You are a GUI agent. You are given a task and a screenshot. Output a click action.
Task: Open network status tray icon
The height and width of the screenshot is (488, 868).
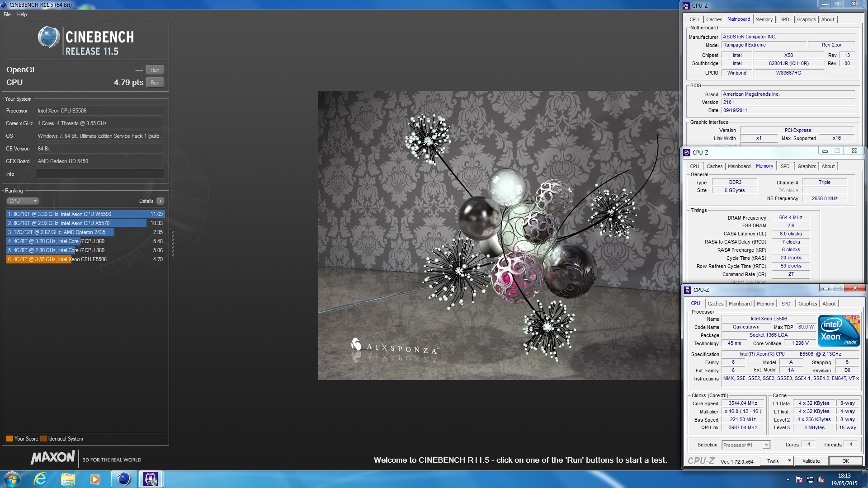tap(810, 479)
